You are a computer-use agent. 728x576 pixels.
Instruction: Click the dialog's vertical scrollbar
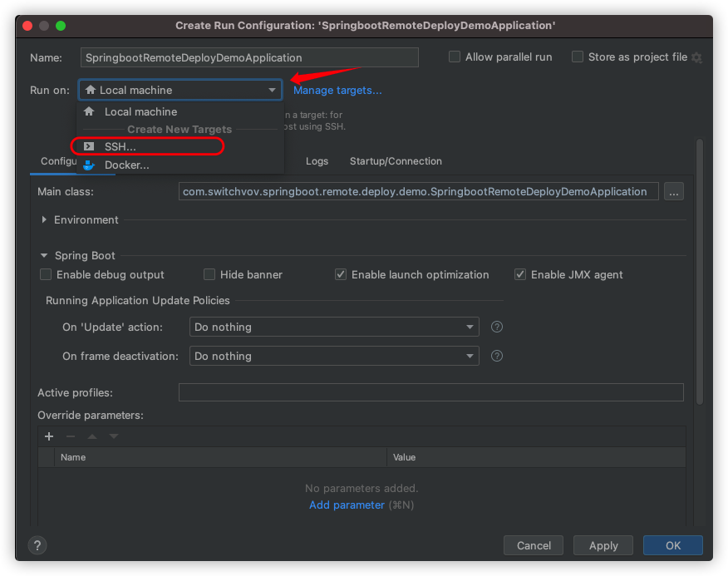(700, 274)
